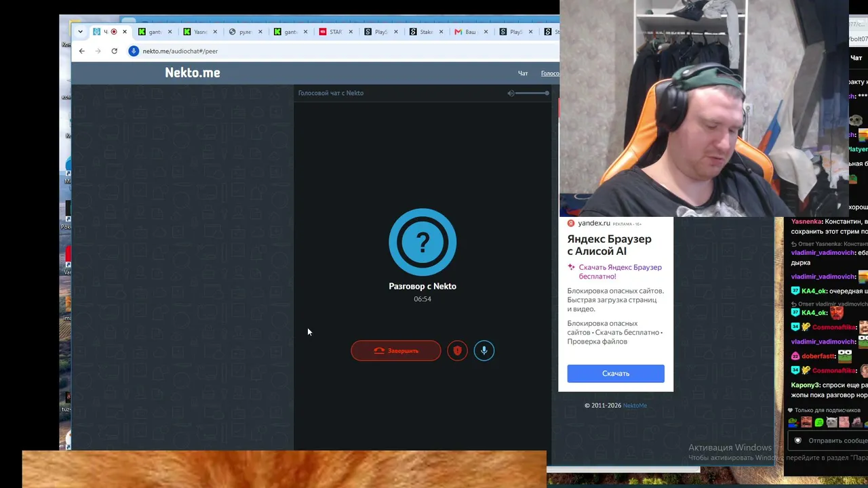Open Kapony3's username in stream chat
Screen dimensions: 868x488
coord(806,385)
